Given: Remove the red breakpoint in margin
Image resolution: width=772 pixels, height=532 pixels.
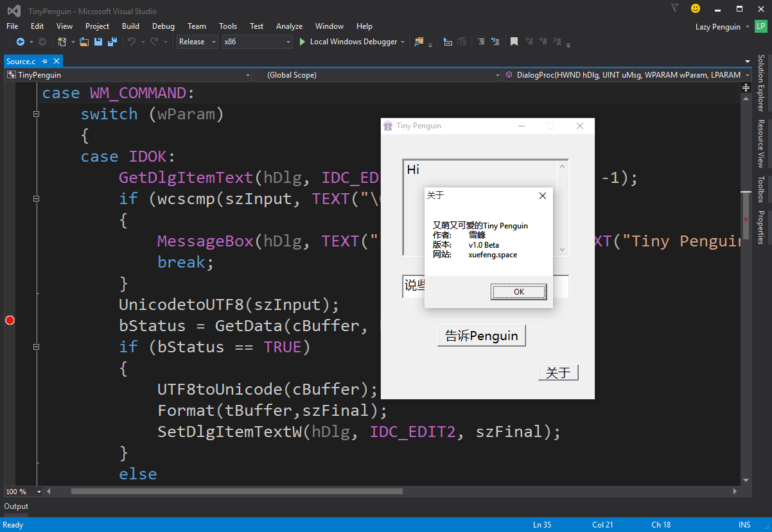Looking at the screenshot, I should pyautogui.click(x=10, y=320).
